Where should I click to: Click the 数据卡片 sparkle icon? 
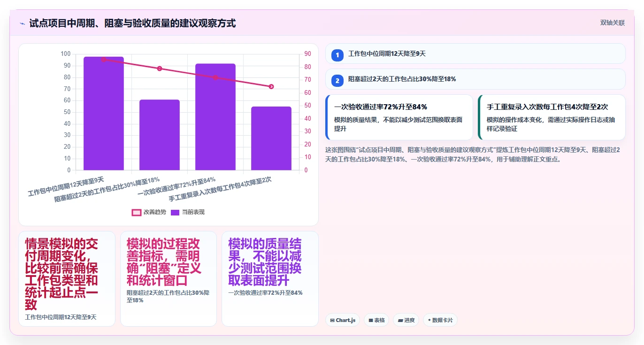click(x=429, y=320)
